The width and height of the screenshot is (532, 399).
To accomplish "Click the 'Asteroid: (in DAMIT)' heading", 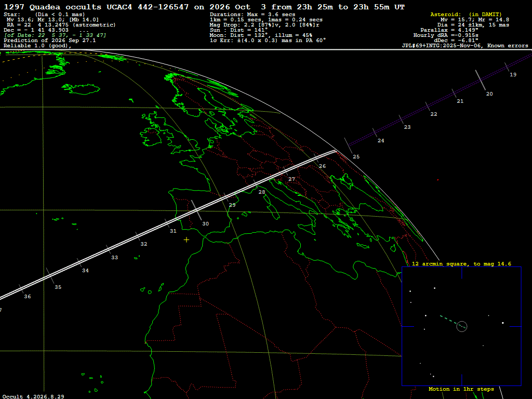I will pos(466,14).
